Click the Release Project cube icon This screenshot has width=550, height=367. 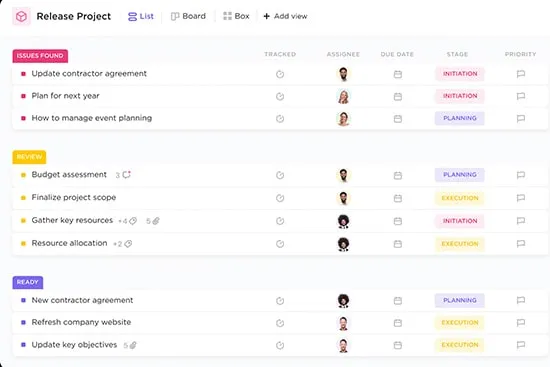click(x=21, y=16)
